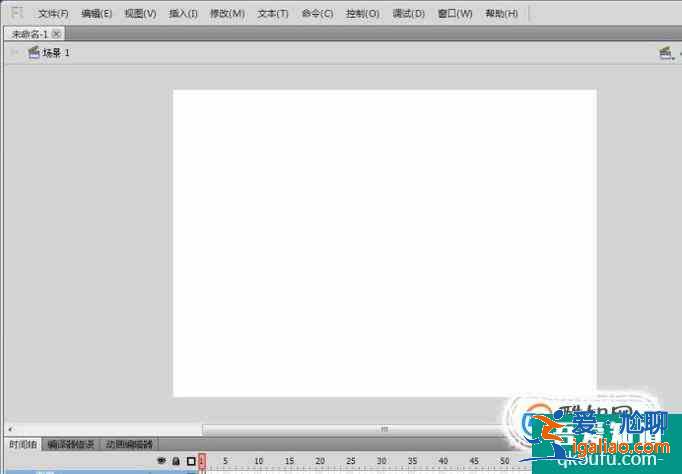Open the 窗口(W) menu
The width and height of the screenshot is (682, 474).
point(455,14)
